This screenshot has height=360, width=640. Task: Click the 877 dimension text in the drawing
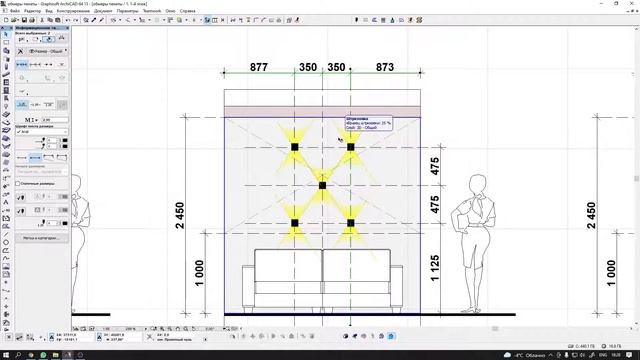click(x=259, y=67)
